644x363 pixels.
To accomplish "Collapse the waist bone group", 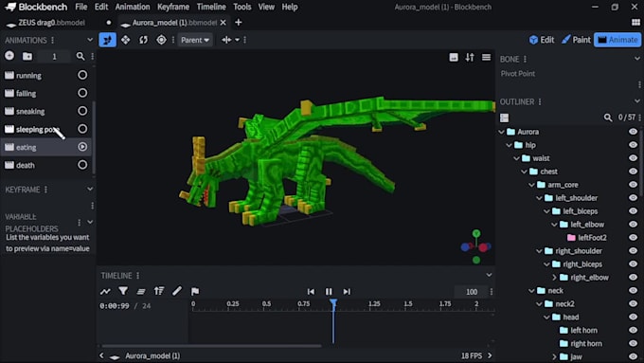I will (x=517, y=158).
